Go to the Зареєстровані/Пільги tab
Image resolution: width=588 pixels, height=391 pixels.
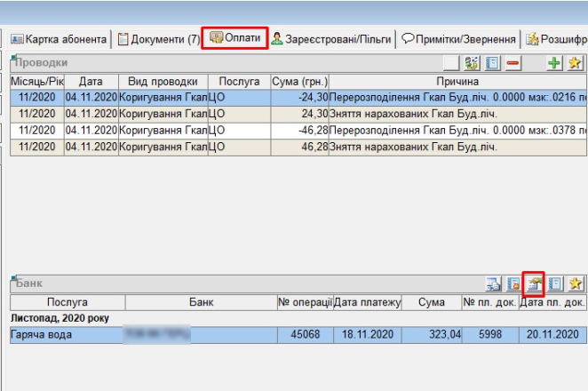point(331,39)
